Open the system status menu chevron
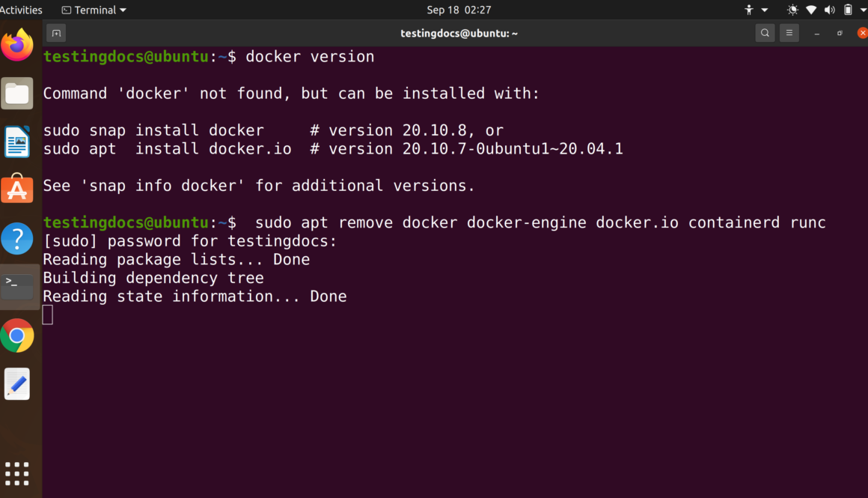868x498 pixels. pyautogui.click(x=861, y=10)
